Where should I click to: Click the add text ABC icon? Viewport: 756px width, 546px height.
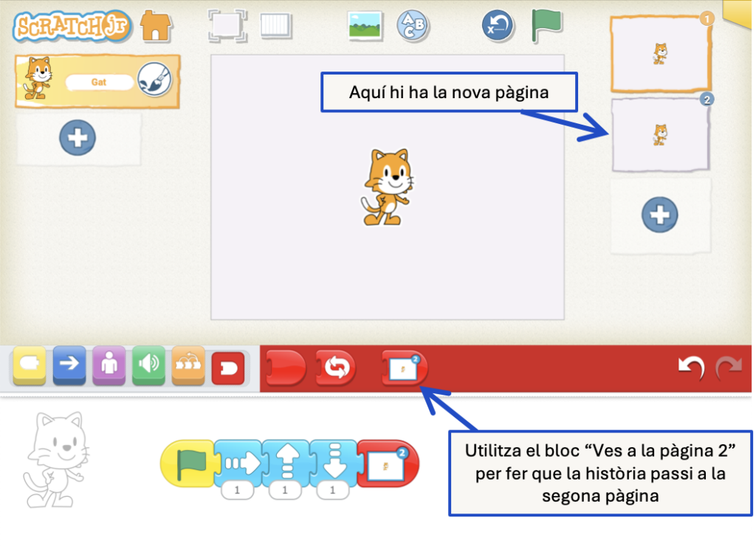point(412,26)
